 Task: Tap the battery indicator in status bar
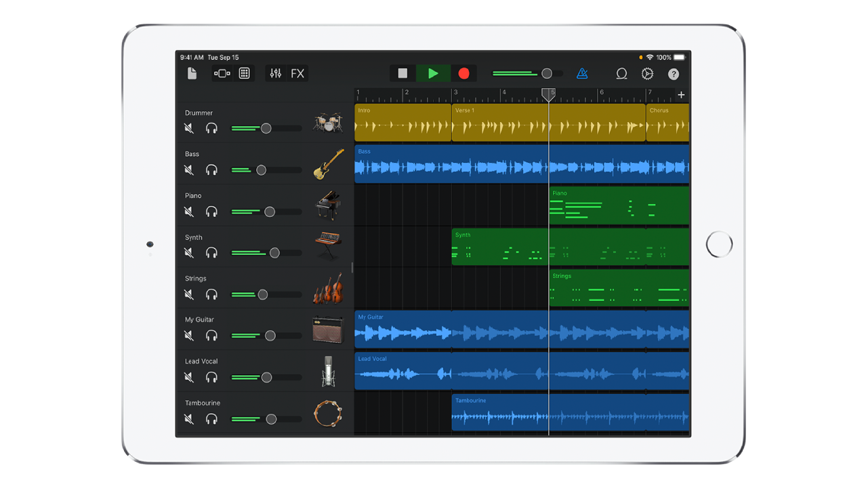[679, 58]
